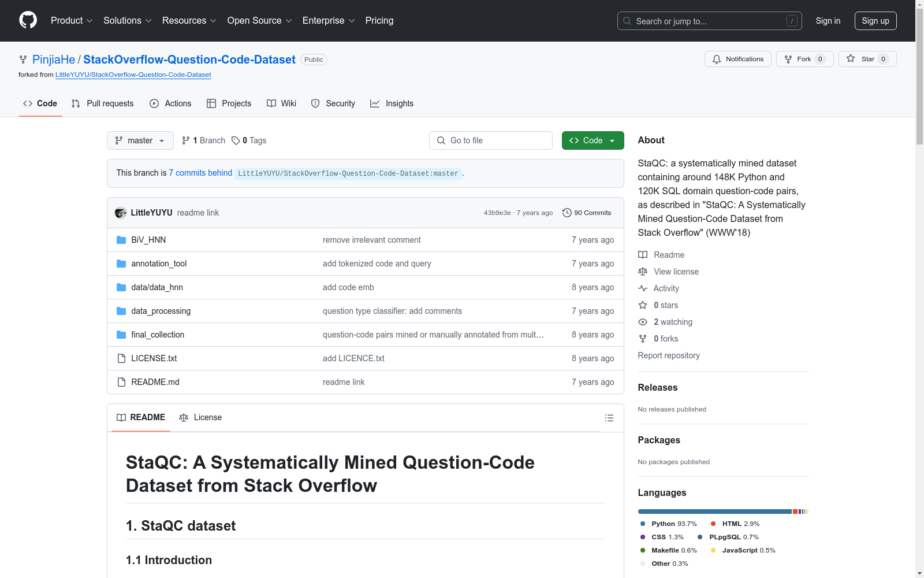924x578 pixels.
Task: Open the LittleYUYU author name link
Action: pyautogui.click(x=152, y=213)
